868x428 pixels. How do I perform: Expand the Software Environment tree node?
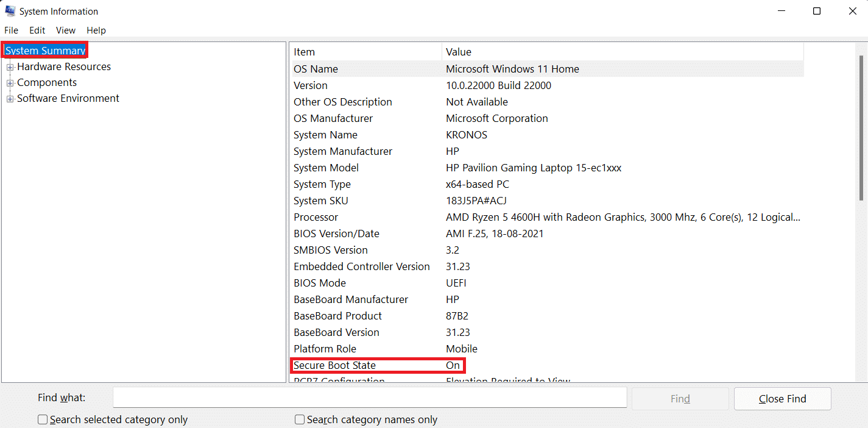coord(10,99)
